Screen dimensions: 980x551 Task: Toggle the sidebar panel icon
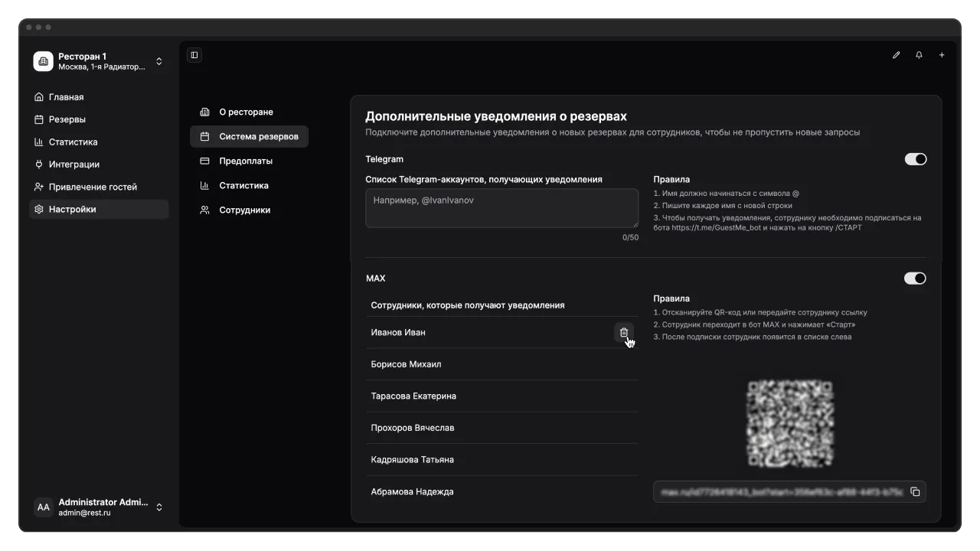(194, 55)
